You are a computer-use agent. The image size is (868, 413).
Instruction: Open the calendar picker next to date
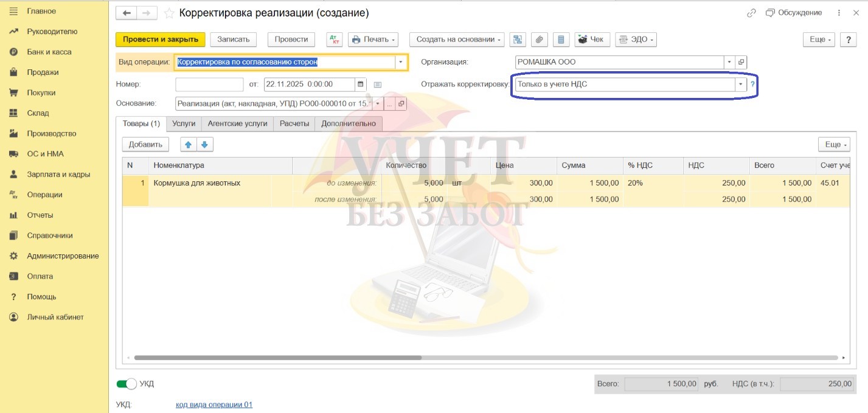pyautogui.click(x=361, y=85)
